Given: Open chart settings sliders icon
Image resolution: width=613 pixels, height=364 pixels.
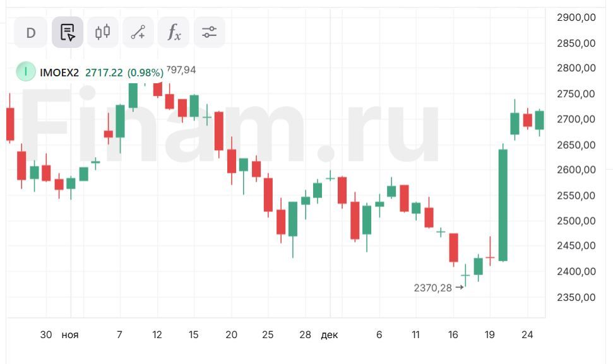Looking at the screenshot, I should pyautogui.click(x=209, y=32).
